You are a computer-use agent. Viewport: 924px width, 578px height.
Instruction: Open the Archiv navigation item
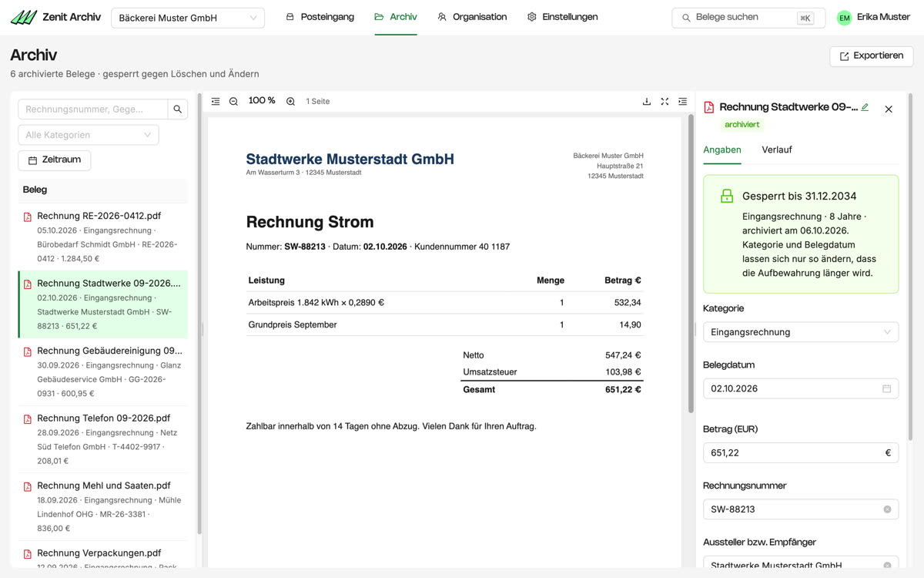(396, 17)
